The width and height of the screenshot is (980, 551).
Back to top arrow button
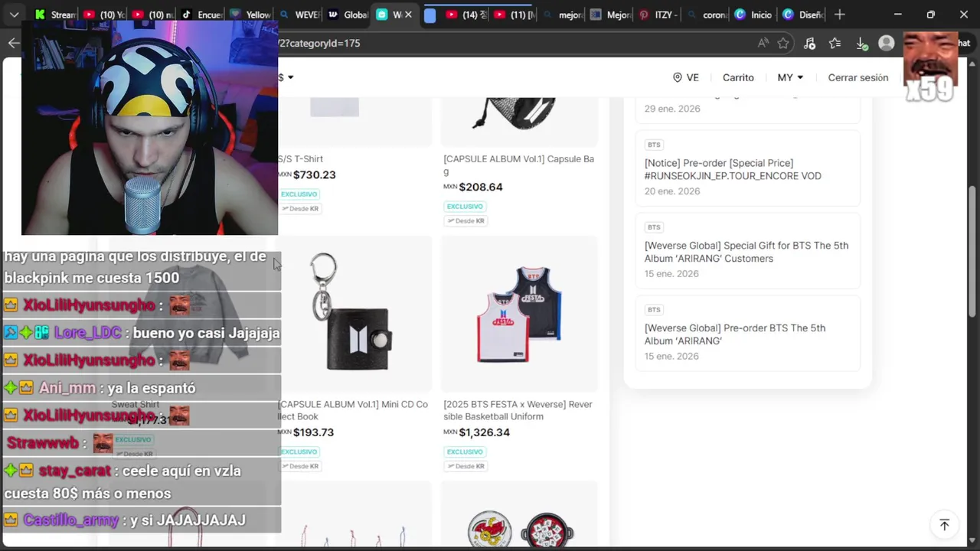944,524
